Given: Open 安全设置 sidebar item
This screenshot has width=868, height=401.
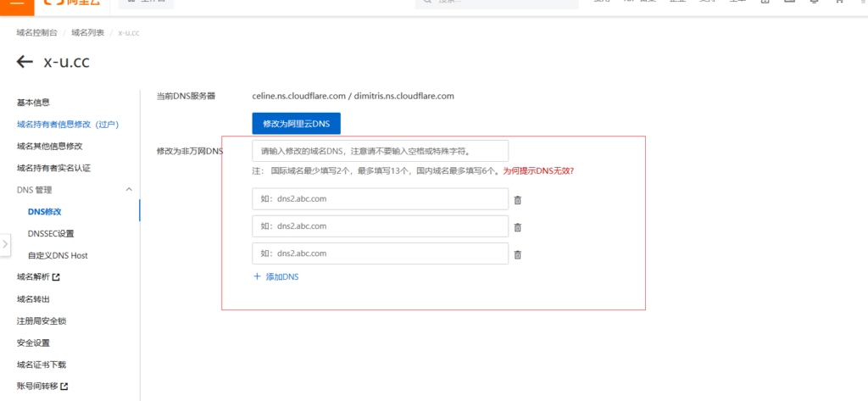Looking at the screenshot, I should tap(33, 343).
